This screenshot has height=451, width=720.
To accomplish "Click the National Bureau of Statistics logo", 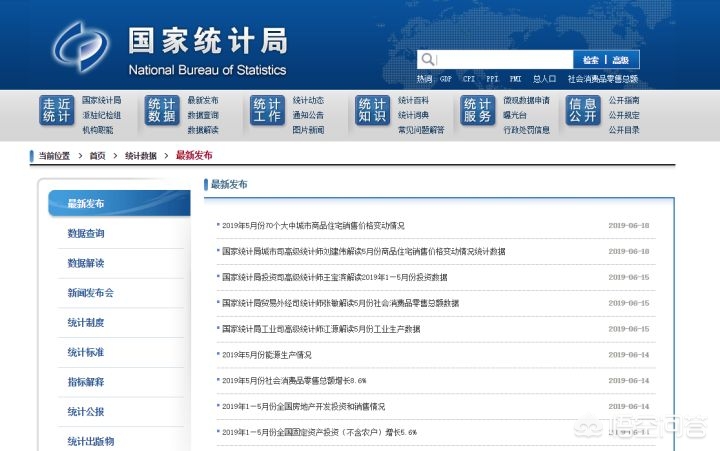I will (81, 47).
